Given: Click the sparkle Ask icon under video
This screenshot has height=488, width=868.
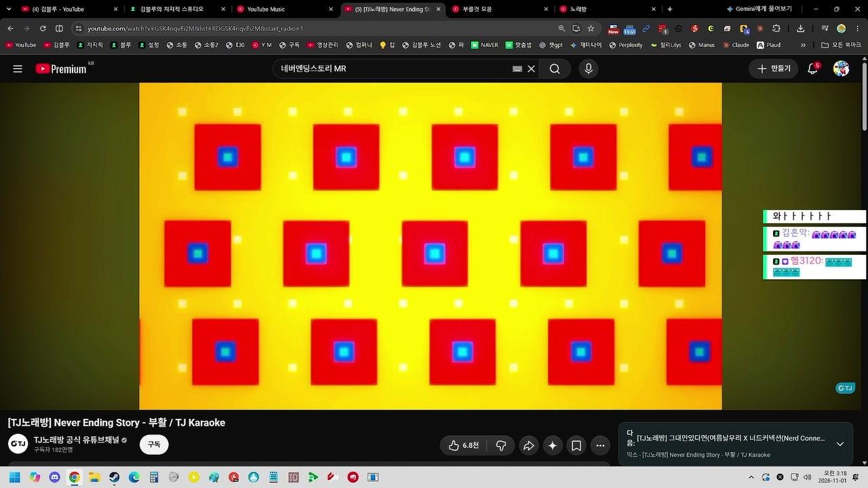Looking at the screenshot, I should click(553, 445).
